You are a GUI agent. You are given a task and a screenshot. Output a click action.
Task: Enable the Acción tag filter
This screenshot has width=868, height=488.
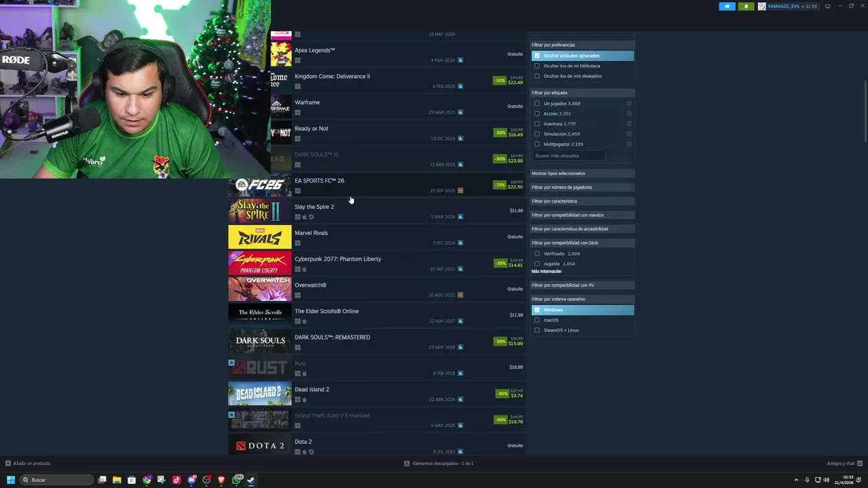pyautogui.click(x=537, y=114)
